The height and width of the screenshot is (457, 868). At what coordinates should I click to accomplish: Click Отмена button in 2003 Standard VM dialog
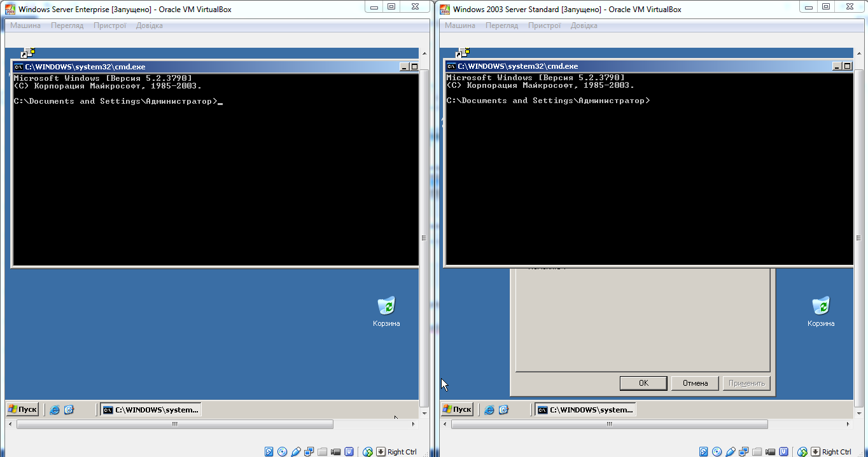click(x=695, y=383)
